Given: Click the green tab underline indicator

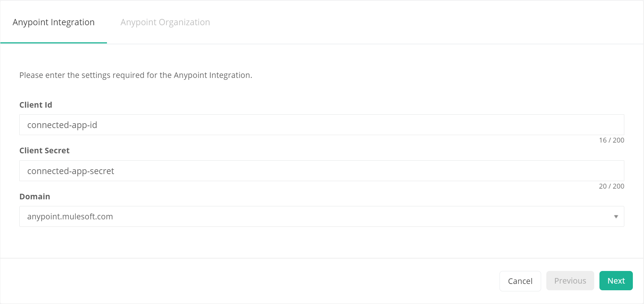Looking at the screenshot, I should [x=53, y=43].
